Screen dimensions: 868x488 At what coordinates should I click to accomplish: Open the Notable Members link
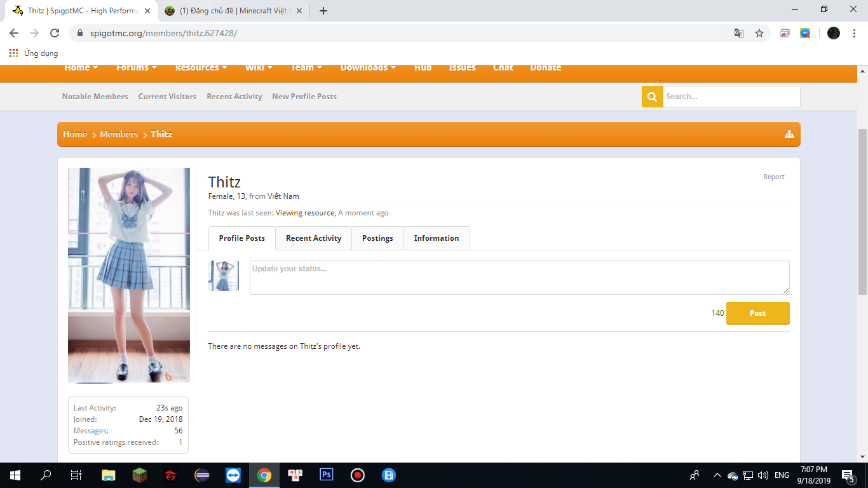coord(95,97)
